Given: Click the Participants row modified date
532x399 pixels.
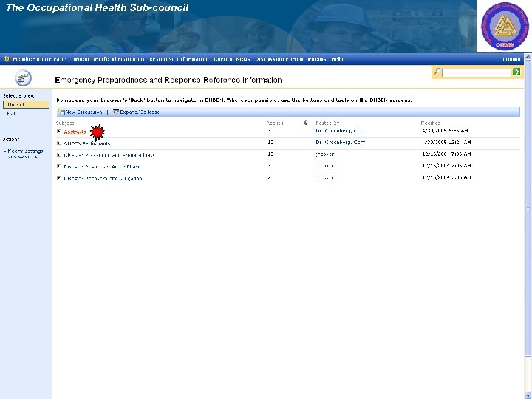Looking at the screenshot, I should [446, 142].
